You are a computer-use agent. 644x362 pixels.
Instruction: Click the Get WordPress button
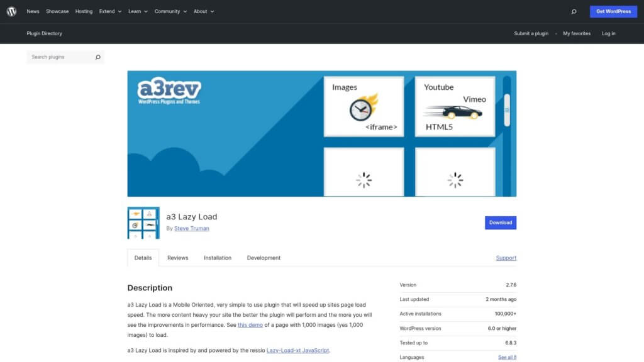[x=613, y=11]
